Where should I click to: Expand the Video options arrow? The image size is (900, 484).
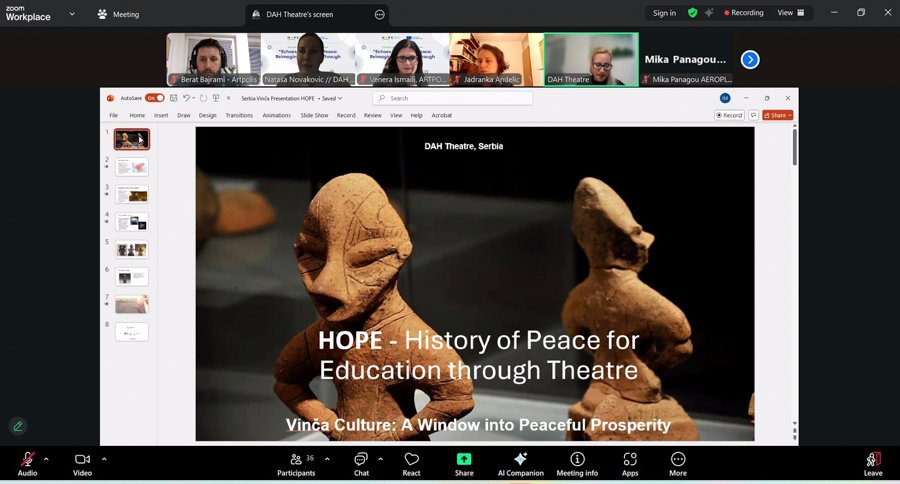tap(104, 459)
